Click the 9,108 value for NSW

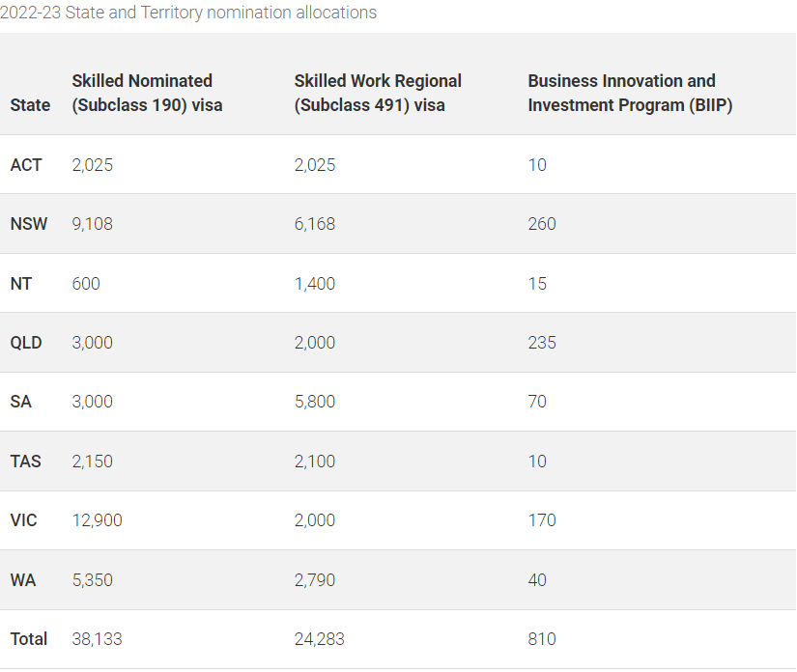coord(93,224)
